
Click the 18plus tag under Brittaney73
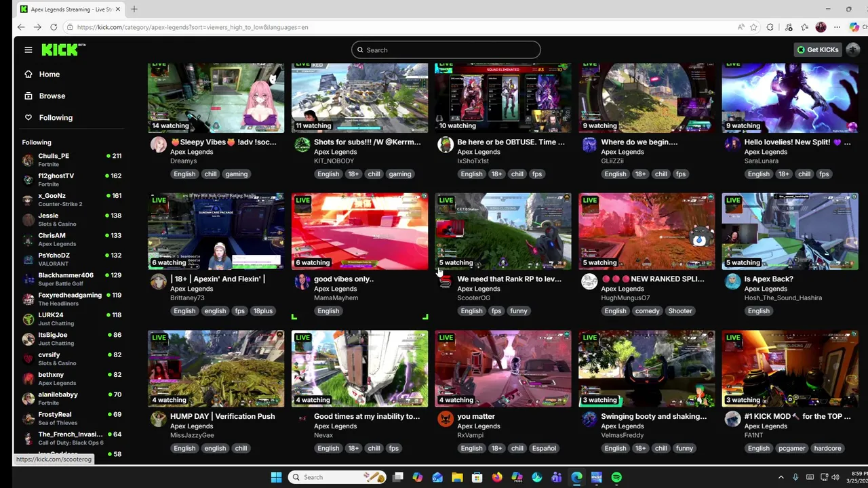(x=262, y=311)
